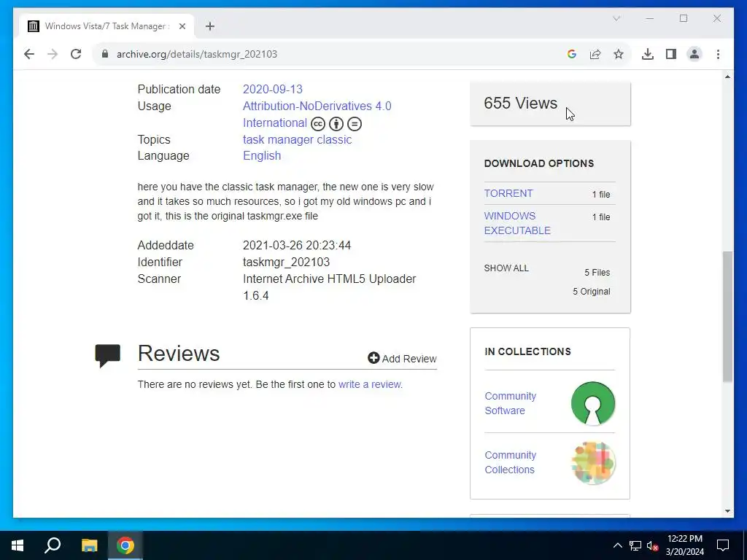Click the scrollbar up arrow
Viewport: 747px width, 560px height.
(727, 77)
